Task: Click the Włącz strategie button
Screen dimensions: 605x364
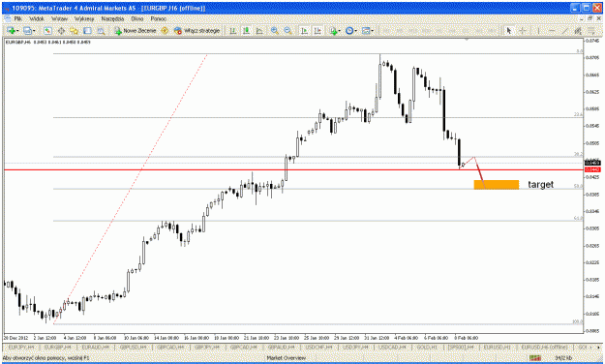Action: click(197, 30)
